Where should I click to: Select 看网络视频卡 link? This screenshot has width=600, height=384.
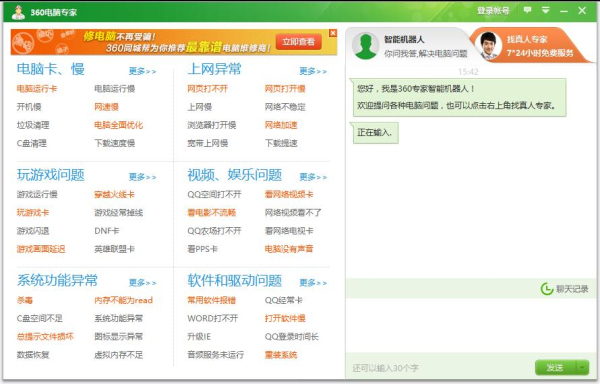289,195
